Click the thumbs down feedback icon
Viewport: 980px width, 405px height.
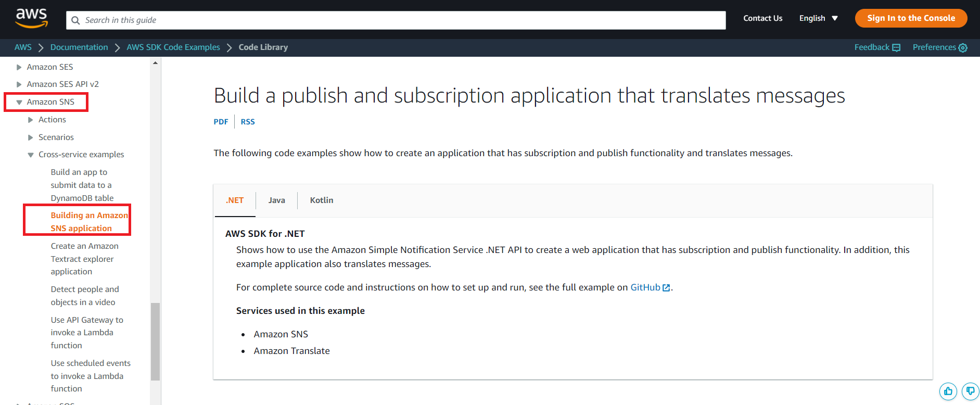[x=971, y=391]
